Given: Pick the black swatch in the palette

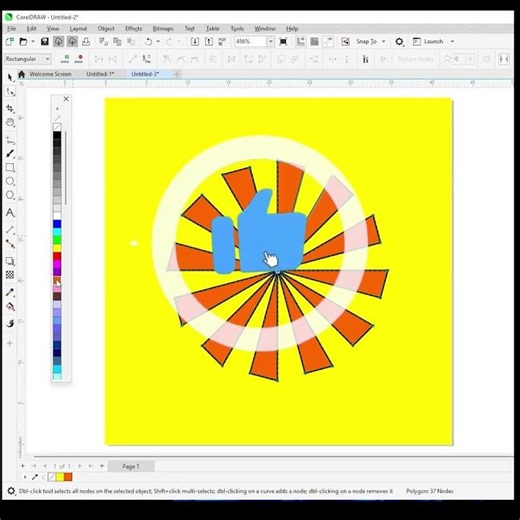Looking at the screenshot, I should (x=57, y=135).
